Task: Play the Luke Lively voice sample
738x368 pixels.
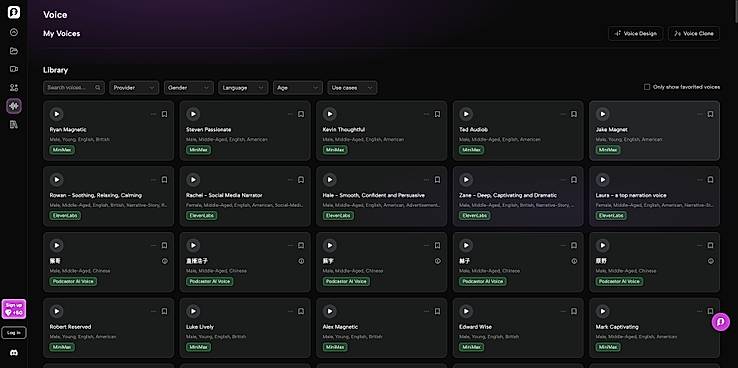Action: click(x=193, y=311)
